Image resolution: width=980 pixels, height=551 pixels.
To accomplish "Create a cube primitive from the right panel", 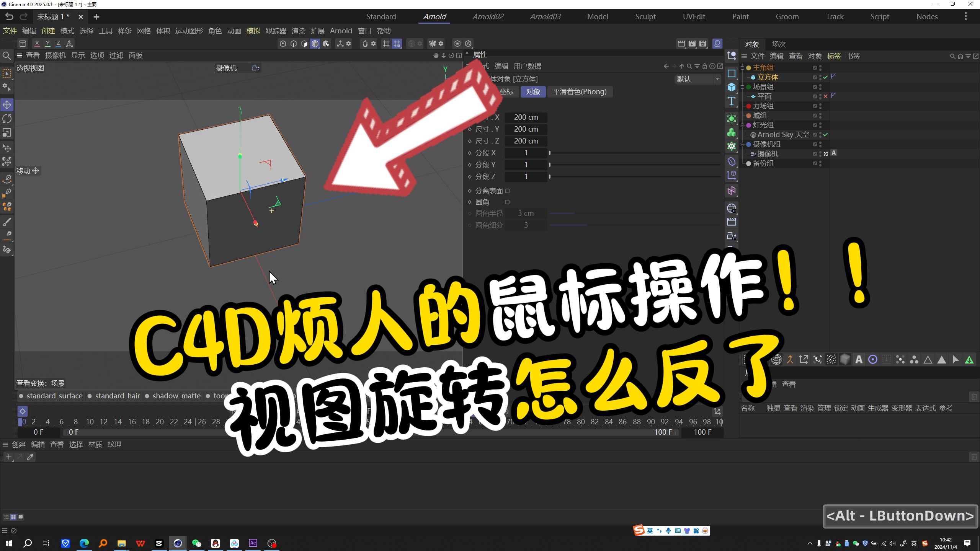I will (x=732, y=87).
